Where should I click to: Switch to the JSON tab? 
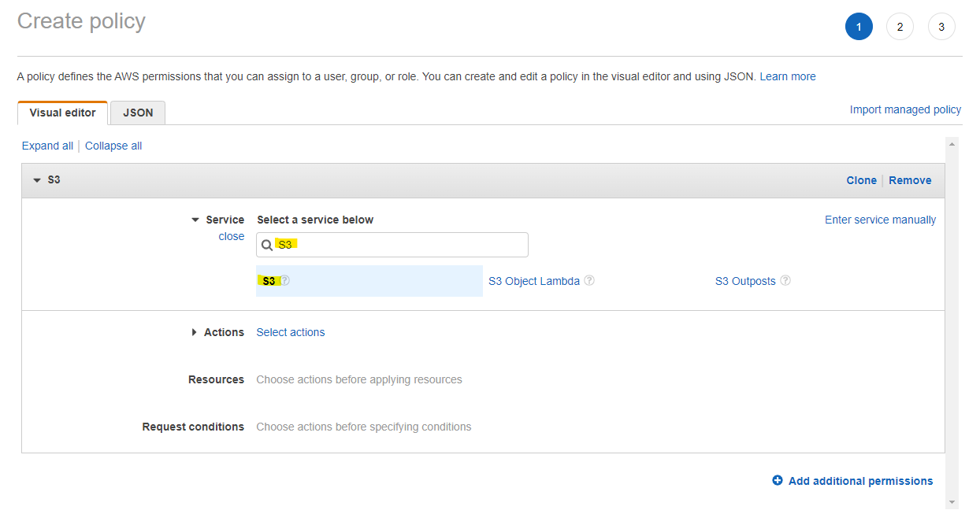tap(137, 113)
